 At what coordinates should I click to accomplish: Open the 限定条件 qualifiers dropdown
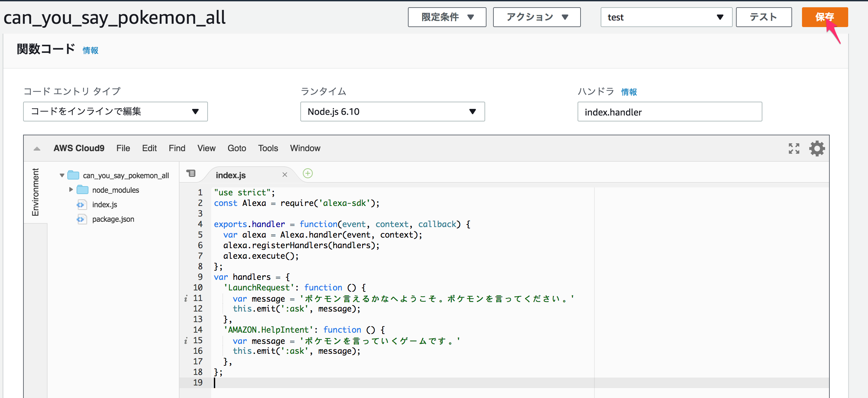(447, 17)
